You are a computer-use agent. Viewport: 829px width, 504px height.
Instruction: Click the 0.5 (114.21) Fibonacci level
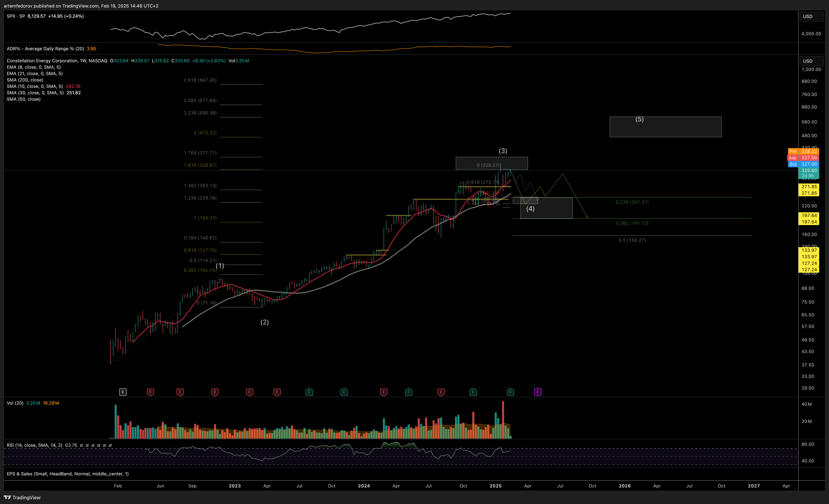[x=203, y=260]
